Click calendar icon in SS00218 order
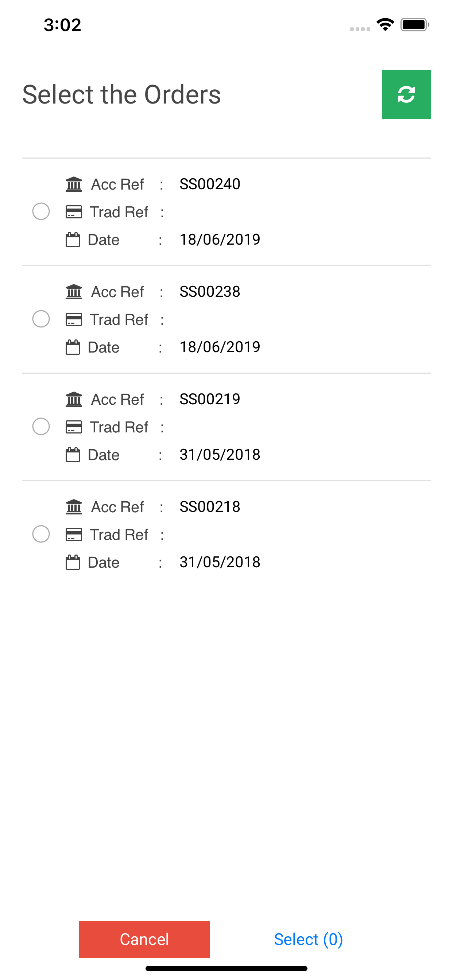The height and width of the screenshot is (980, 453). click(x=73, y=562)
